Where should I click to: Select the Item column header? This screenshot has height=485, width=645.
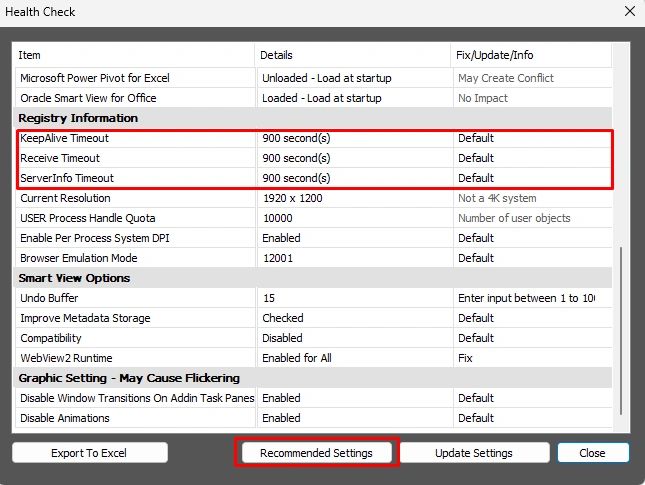point(134,55)
